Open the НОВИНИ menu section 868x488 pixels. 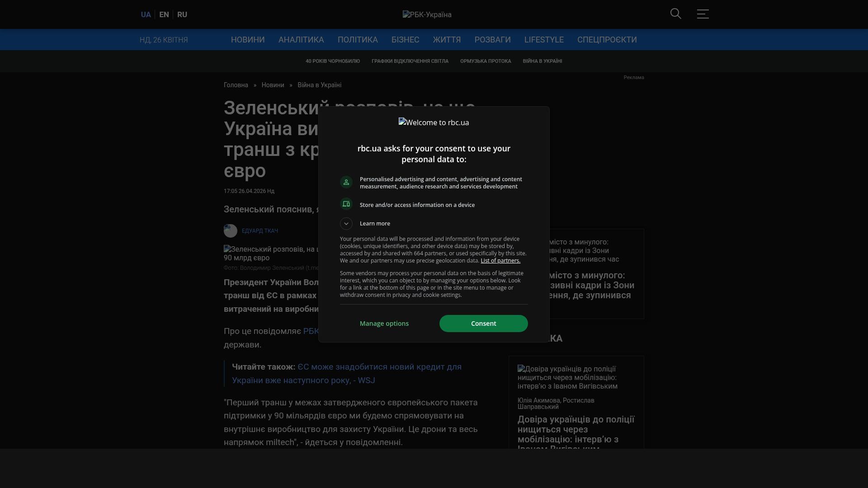pyautogui.click(x=248, y=40)
